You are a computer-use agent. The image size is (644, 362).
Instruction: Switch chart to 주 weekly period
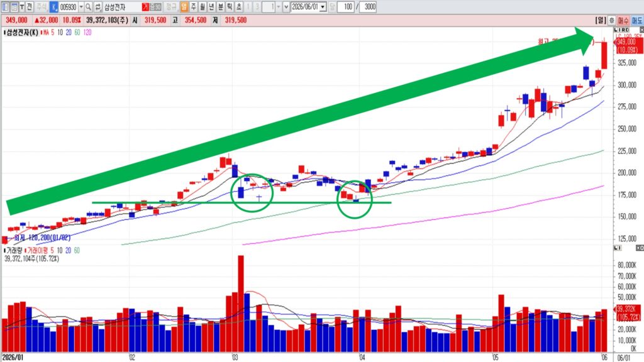[x=193, y=7]
